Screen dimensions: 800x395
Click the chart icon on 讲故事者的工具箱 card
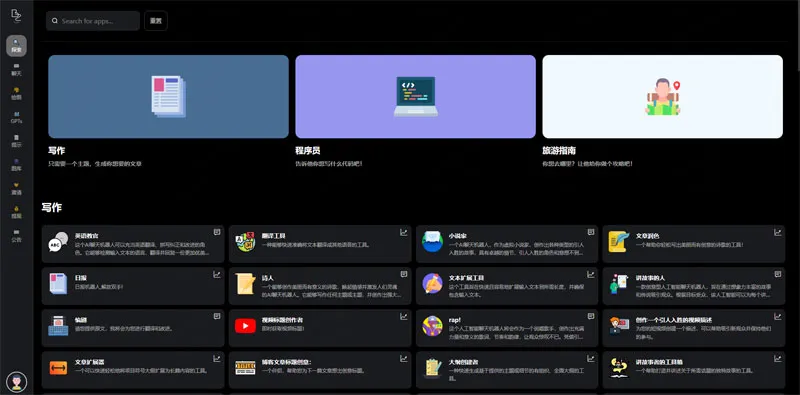778,359
